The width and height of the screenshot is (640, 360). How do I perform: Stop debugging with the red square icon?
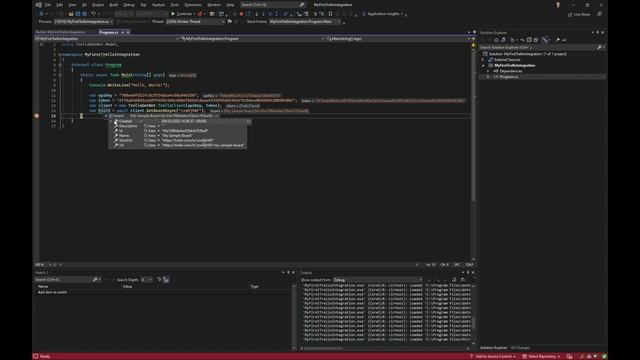(241, 14)
